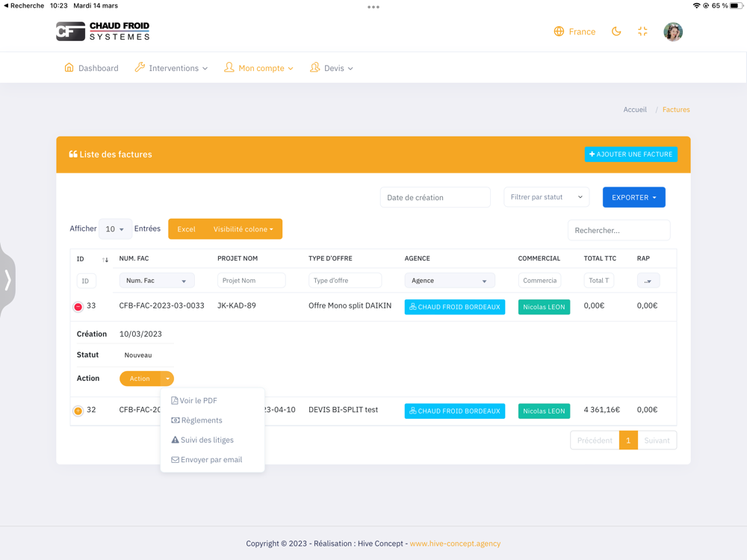Sort by ID column arrows
Viewport: 747px width, 560px height.
point(105,260)
